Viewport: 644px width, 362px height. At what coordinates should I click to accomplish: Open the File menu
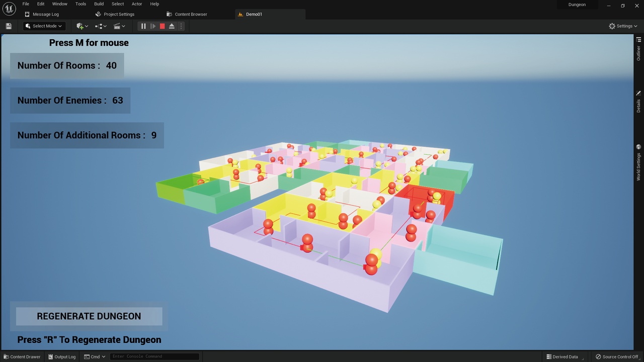26,4
